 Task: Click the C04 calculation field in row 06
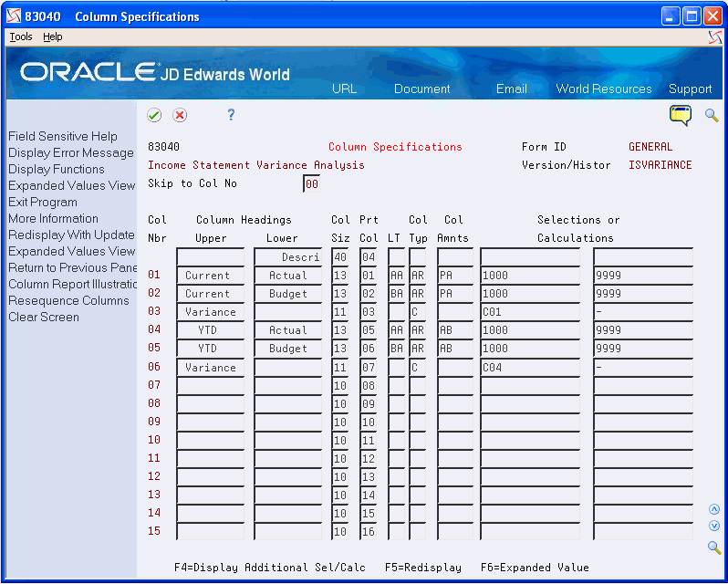point(530,367)
